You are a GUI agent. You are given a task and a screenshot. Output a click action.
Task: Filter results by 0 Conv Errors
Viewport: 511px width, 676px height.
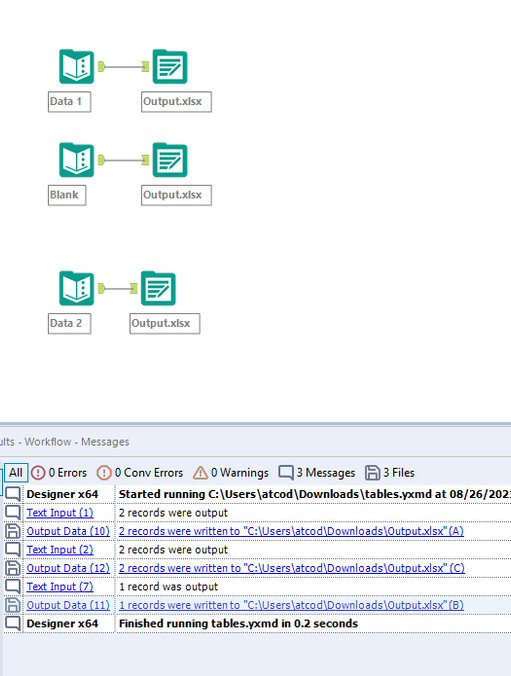point(140,473)
